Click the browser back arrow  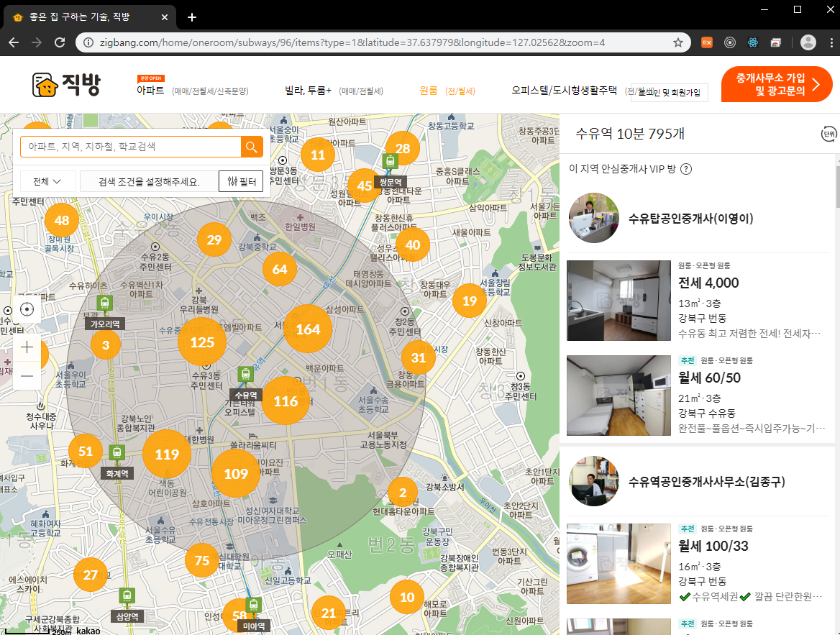14,42
